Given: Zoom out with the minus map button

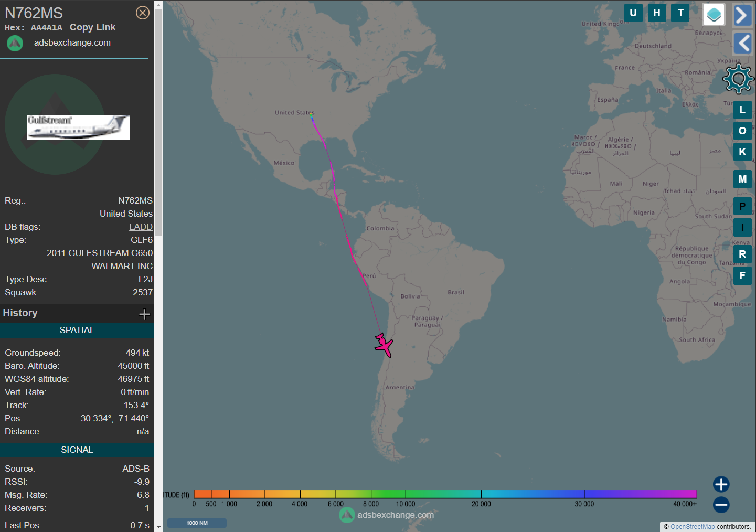Looking at the screenshot, I should click(721, 505).
